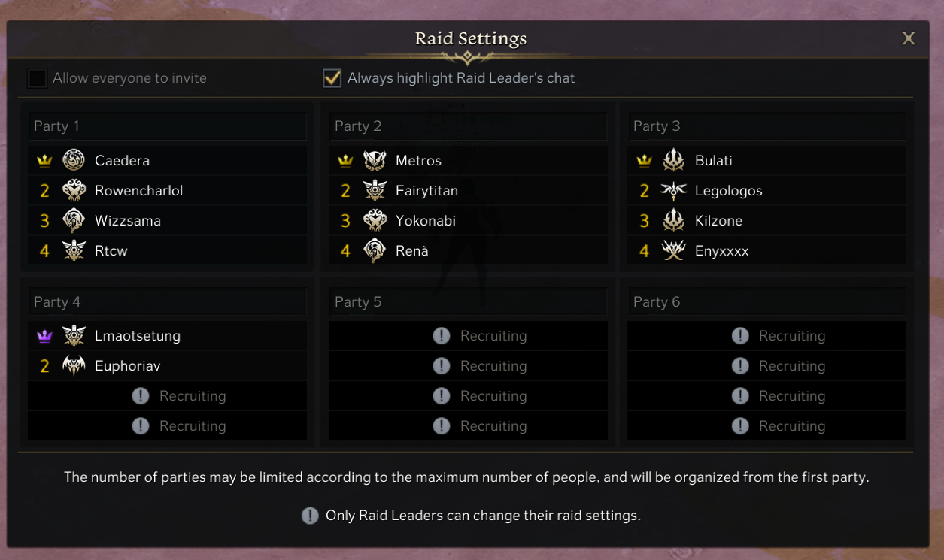Select the Party 6 header
Image resolution: width=944 pixels, height=560 pixels.
pos(766,301)
